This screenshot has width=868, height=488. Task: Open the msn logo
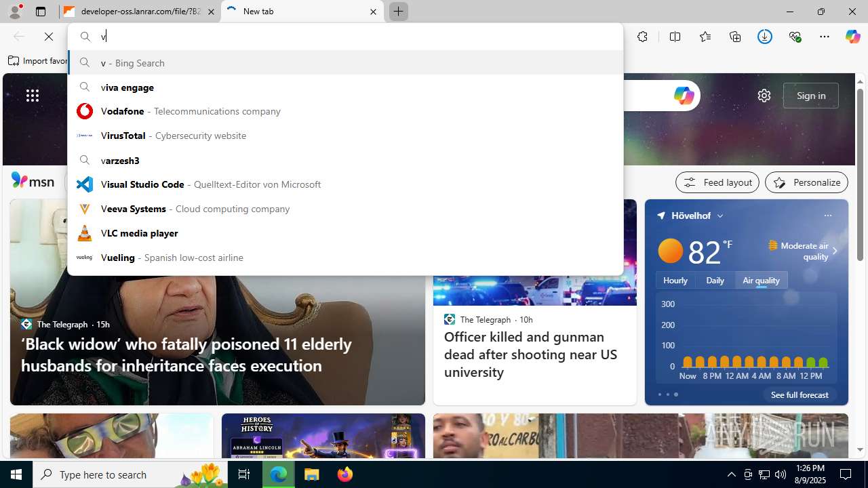33,181
